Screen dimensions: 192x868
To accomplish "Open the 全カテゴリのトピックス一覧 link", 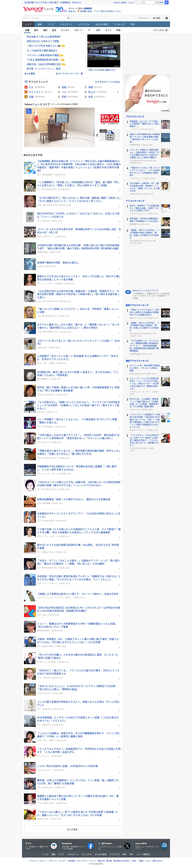I will click(69, 74).
